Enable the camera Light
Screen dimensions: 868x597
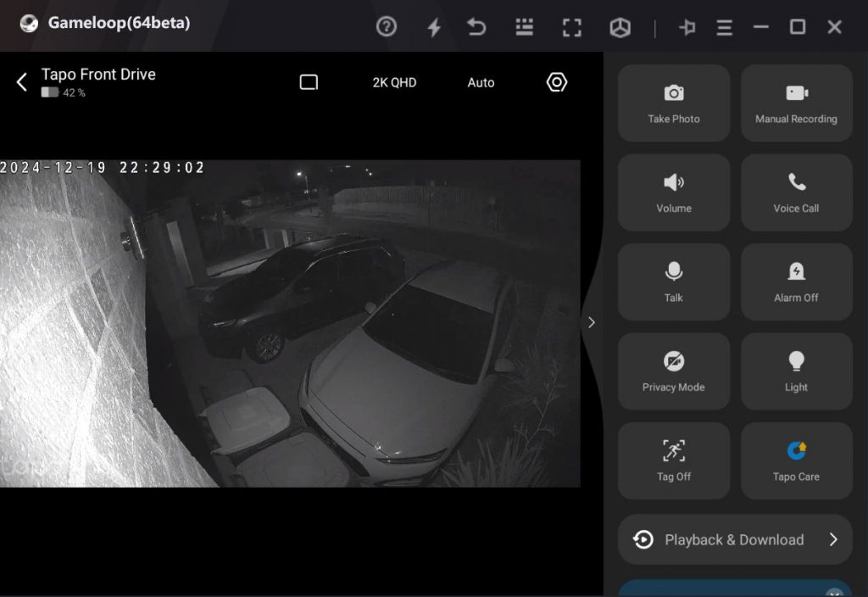pyautogui.click(x=796, y=371)
